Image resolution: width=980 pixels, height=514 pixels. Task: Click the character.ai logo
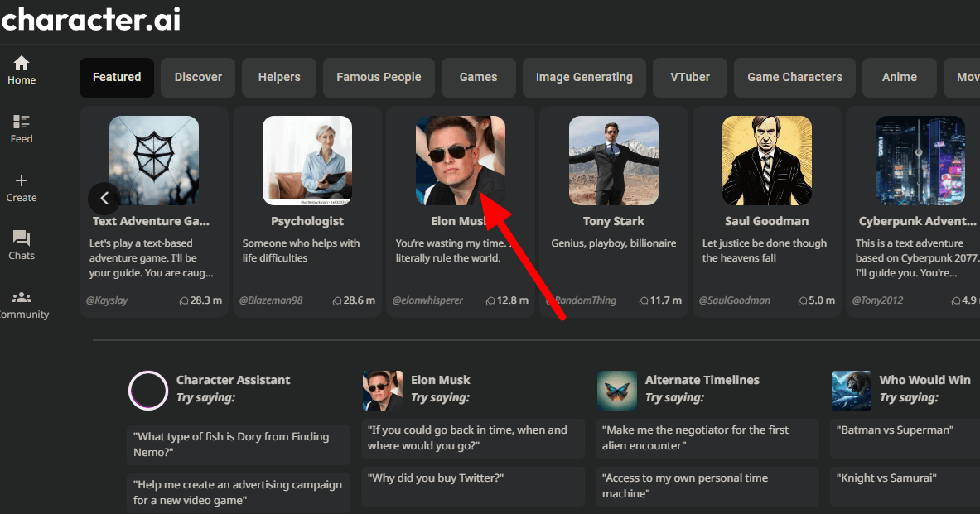click(91, 19)
